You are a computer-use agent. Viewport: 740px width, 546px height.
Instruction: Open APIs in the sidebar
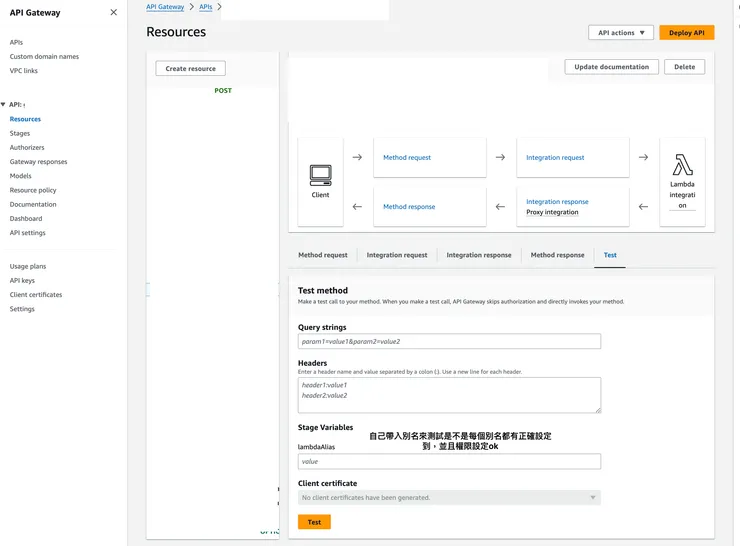[x=16, y=42]
